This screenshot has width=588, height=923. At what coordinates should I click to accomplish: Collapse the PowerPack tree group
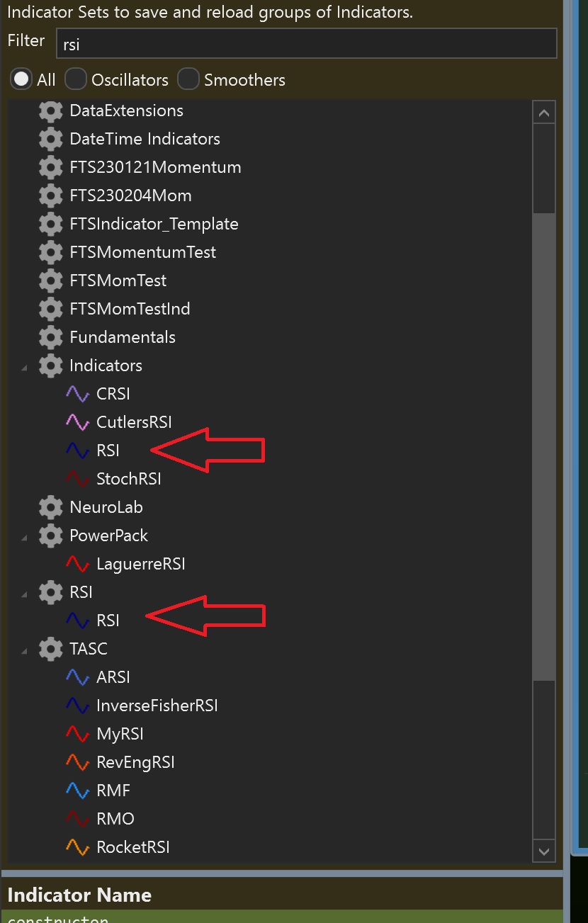coord(25,537)
